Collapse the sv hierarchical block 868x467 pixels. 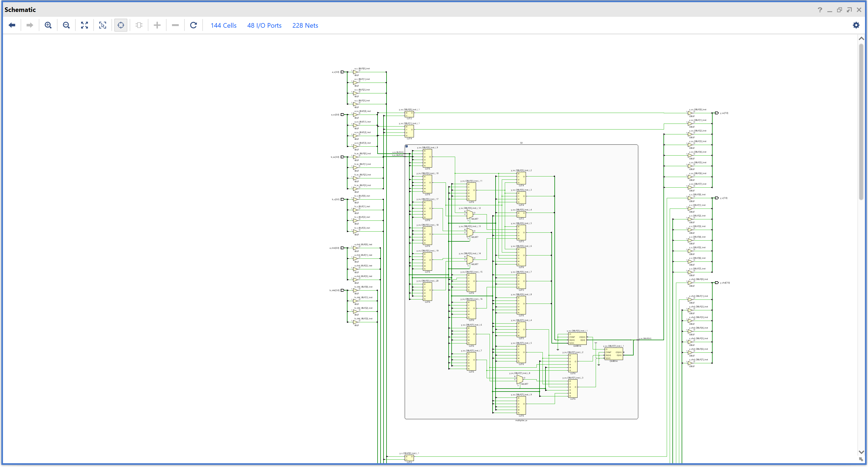pyautogui.click(x=406, y=146)
